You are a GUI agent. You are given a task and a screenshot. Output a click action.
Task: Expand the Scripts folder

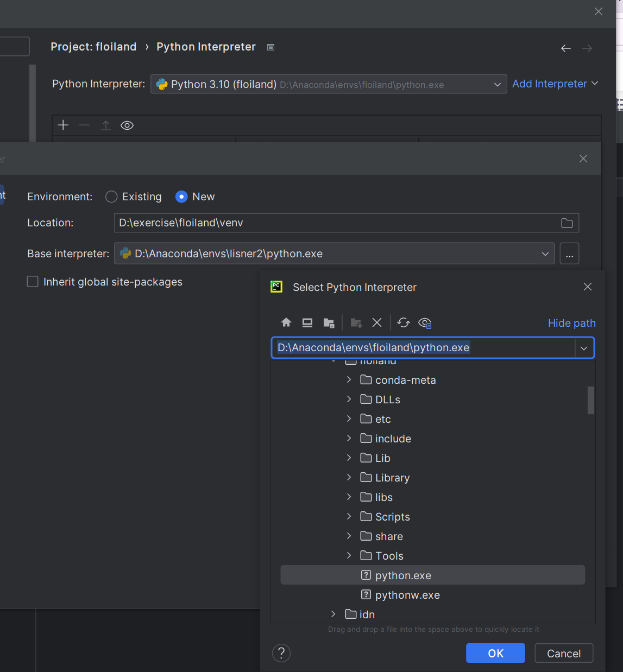click(349, 516)
